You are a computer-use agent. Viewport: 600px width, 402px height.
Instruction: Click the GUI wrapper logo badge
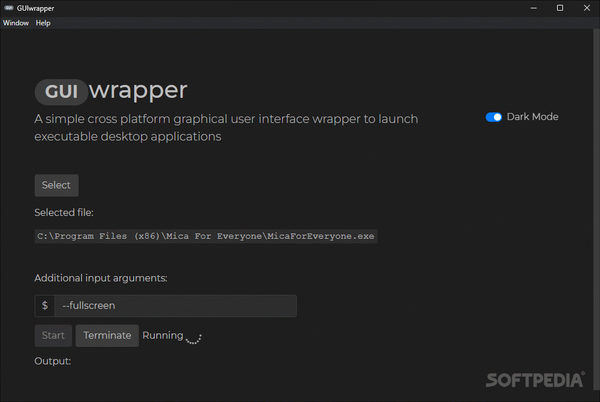[61, 92]
